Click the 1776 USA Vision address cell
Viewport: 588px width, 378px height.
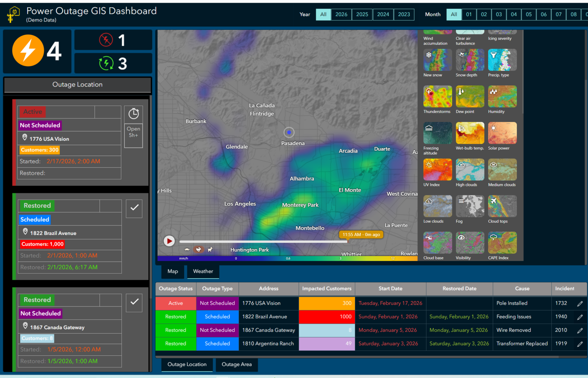(269, 303)
